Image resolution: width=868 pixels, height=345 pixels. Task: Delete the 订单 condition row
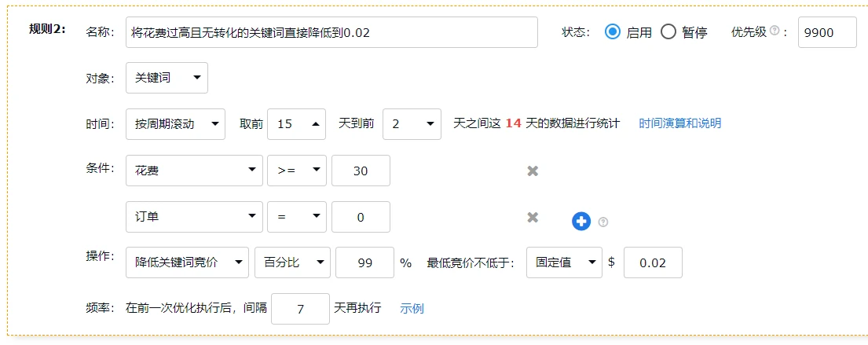[533, 217]
